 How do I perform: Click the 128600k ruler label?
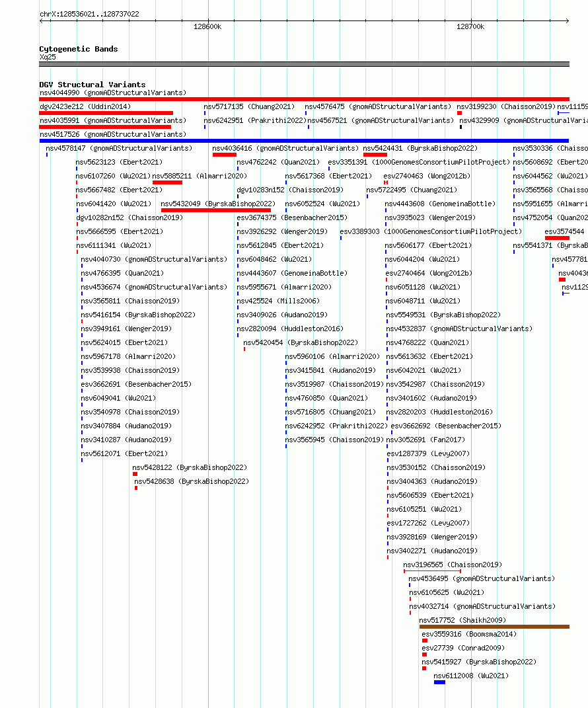coord(207,26)
